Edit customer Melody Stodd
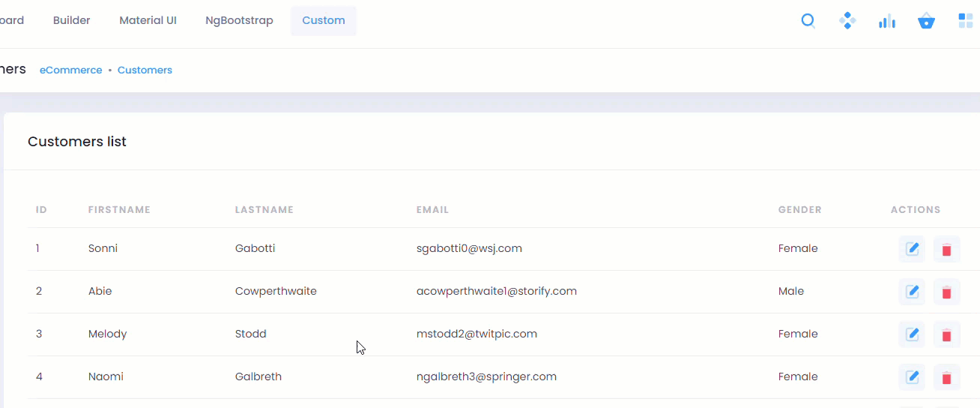This screenshot has height=408, width=980. pos(912,334)
